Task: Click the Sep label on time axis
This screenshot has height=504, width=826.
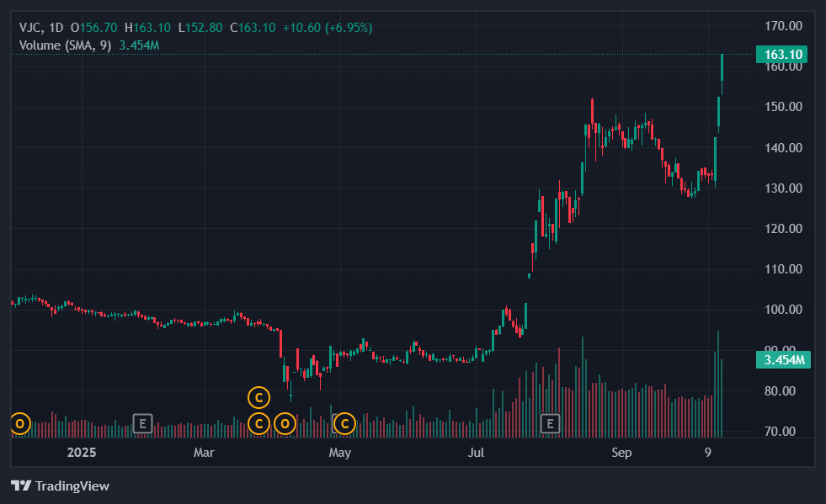Action: coord(621,453)
